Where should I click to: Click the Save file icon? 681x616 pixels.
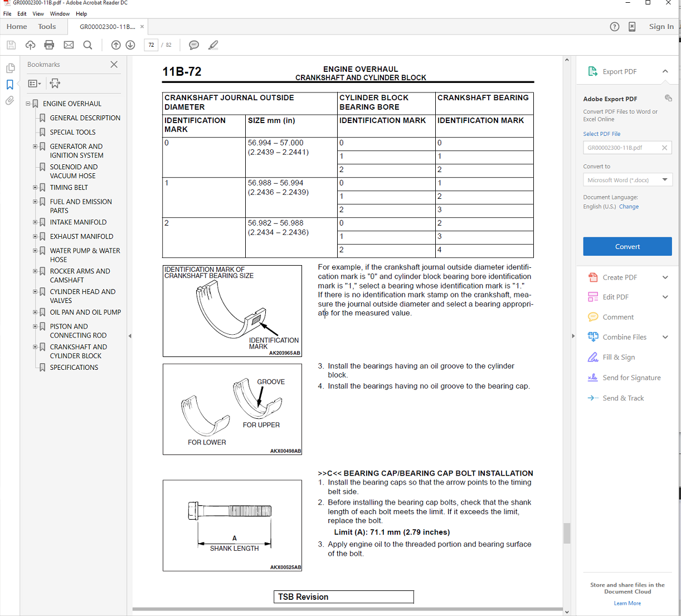(11, 45)
